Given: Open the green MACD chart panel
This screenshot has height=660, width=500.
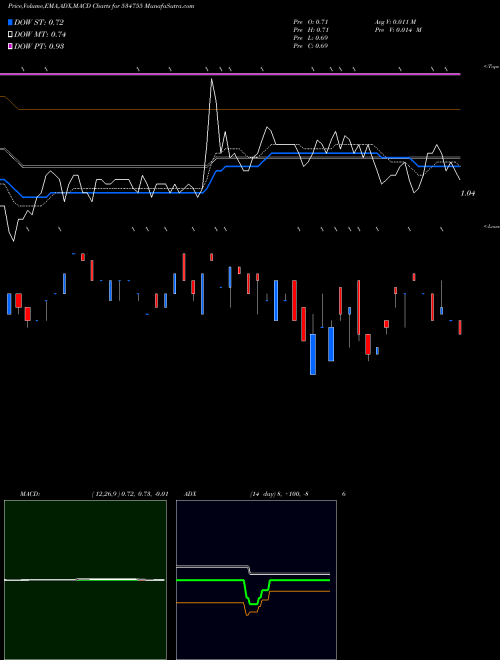Looking at the screenshot, I should point(85,580).
